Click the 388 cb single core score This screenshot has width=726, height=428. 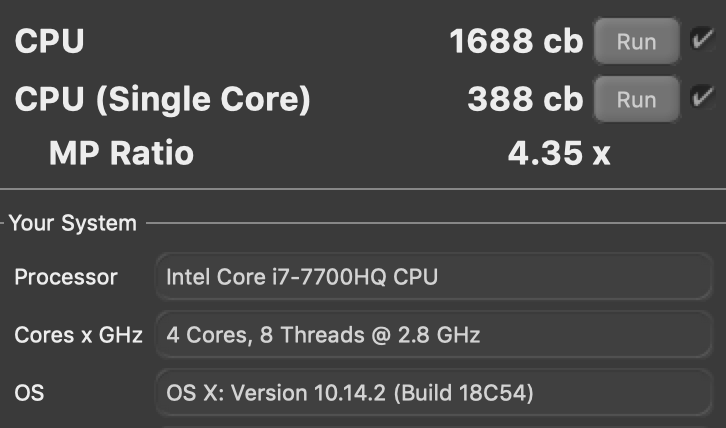[x=524, y=99]
